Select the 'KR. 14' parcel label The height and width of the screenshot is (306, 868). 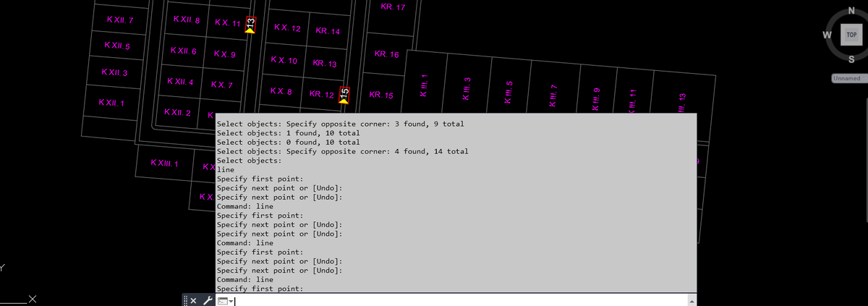point(328,32)
